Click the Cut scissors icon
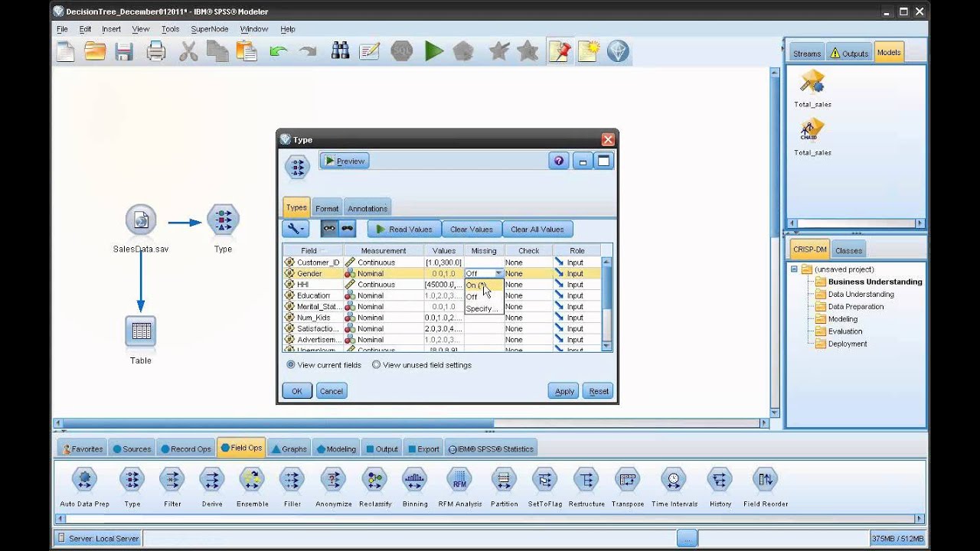Screen dimensions: 980x551 coord(188,51)
